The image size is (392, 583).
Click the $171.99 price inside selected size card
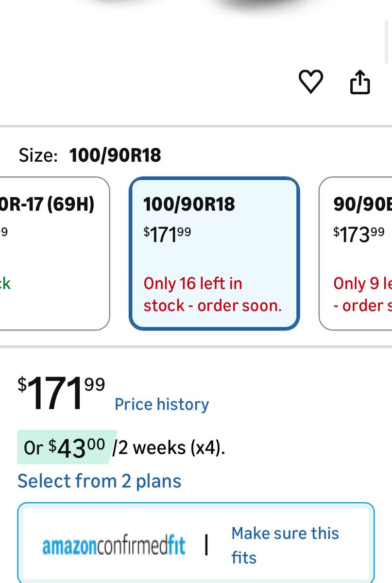(x=167, y=234)
